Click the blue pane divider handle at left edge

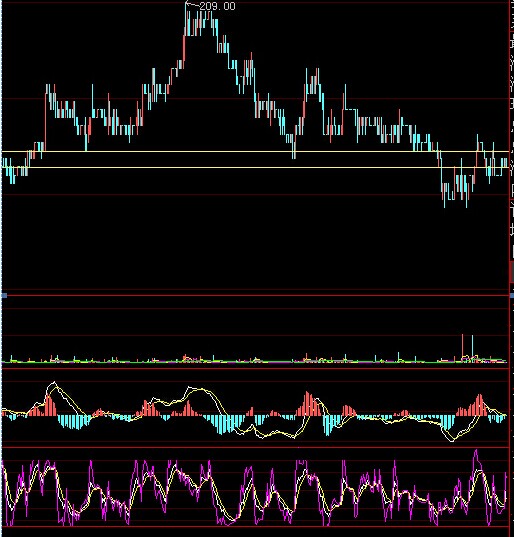[x=4, y=295]
